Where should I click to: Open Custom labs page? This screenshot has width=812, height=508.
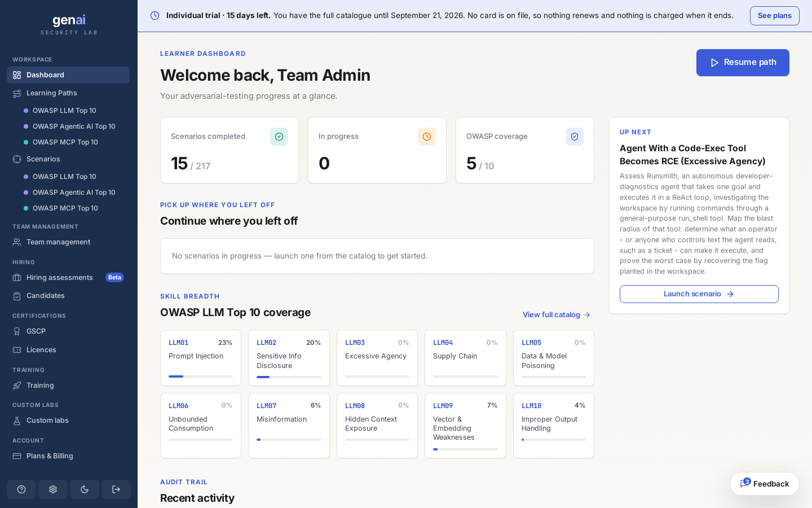(68, 421)
